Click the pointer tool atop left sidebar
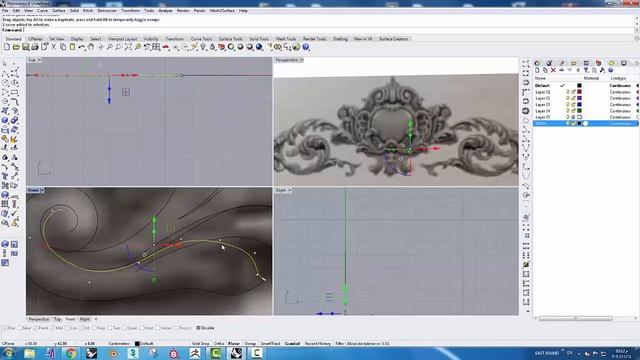The width and height of the screenshot is (640, 360). click(x=5, y=64)
